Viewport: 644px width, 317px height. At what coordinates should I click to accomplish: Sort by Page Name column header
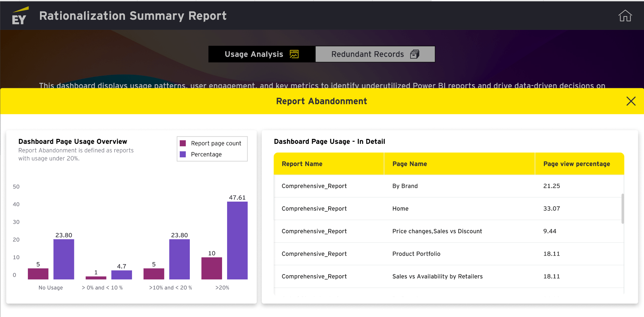pyautogui.click(x=410, y=164)
